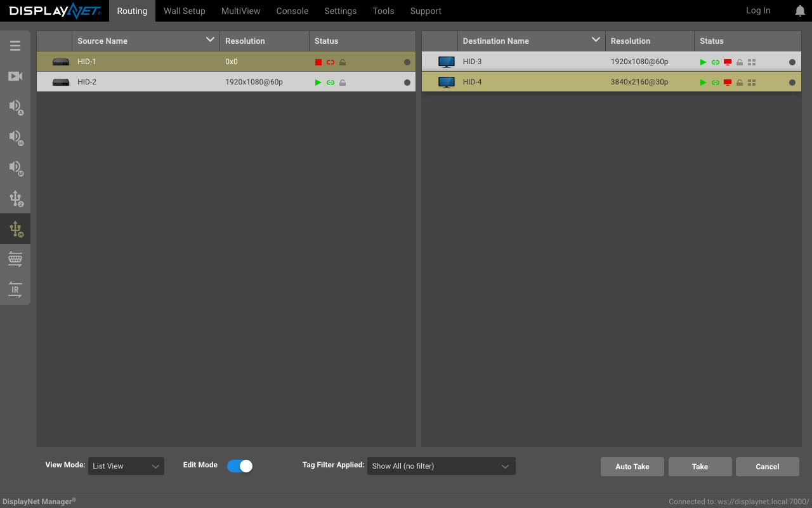Screen dimensions: 812x508
Task: Select the IR routing sidebar icon
Action: point(15,290)
